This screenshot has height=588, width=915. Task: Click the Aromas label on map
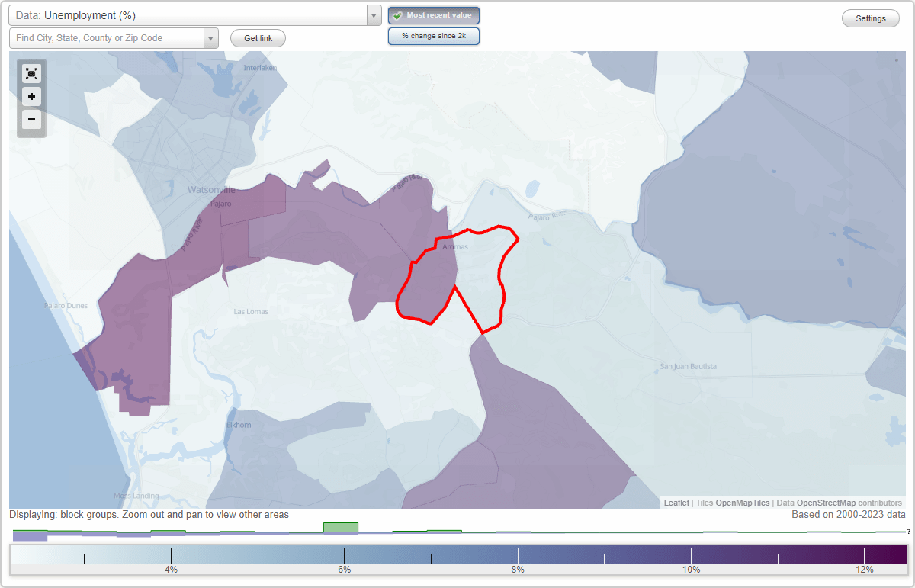[x=454, y=247]
